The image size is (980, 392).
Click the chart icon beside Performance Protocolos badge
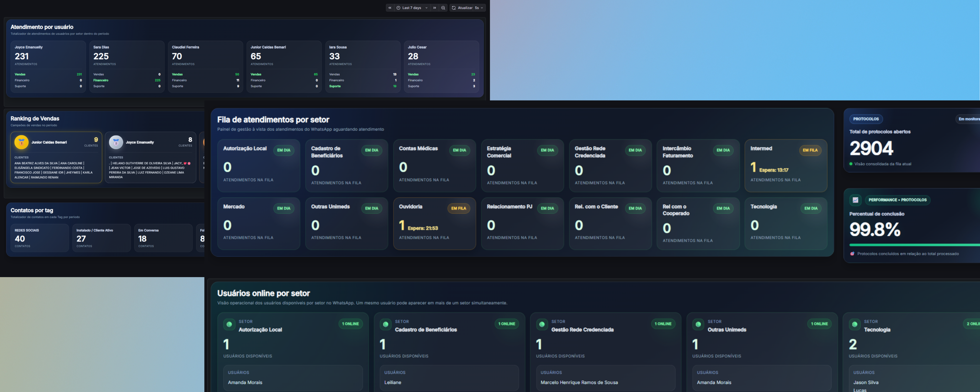pos(855,200)
